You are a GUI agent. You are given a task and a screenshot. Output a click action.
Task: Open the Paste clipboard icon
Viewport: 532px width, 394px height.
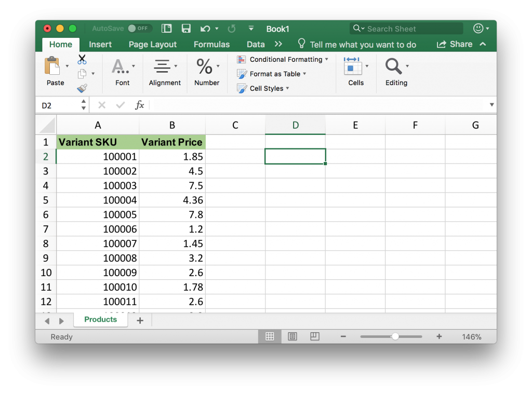coord(52,66)
